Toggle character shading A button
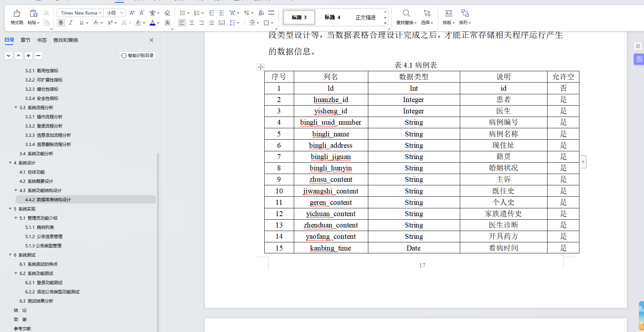The height and width of the screenshot is (332, 644). (x=167, y=23)
